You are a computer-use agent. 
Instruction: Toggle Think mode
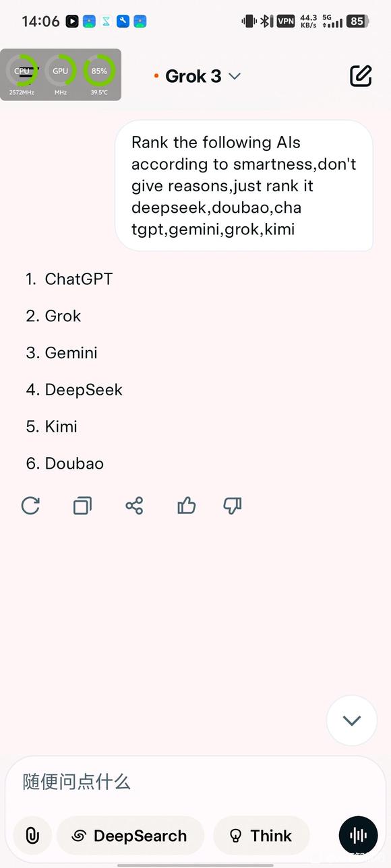point(262,836)
